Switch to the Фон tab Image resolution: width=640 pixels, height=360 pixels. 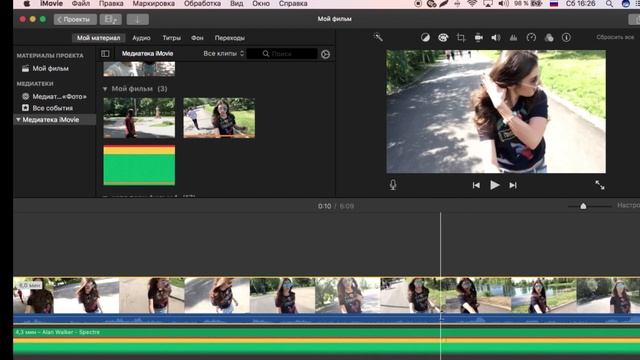pos(197,38)
